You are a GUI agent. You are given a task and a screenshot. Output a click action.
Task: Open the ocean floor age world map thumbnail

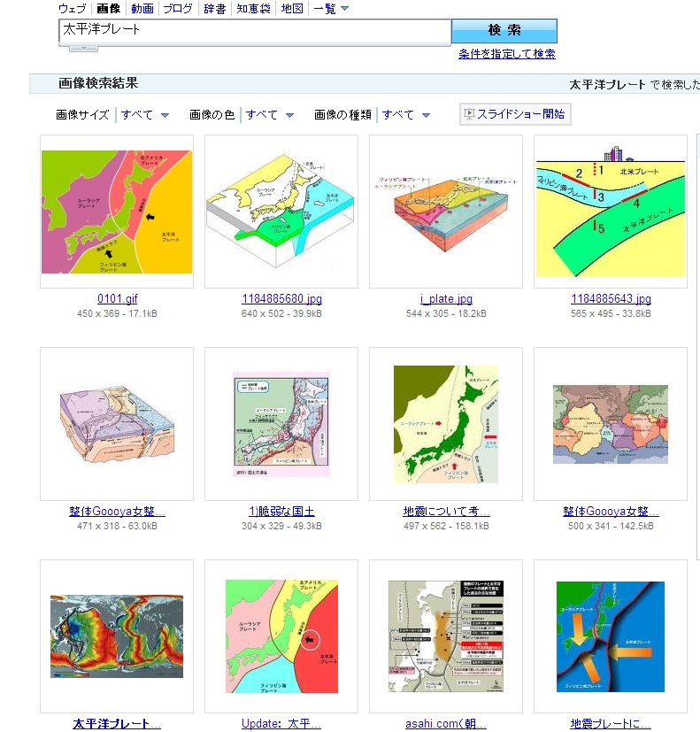117,636
